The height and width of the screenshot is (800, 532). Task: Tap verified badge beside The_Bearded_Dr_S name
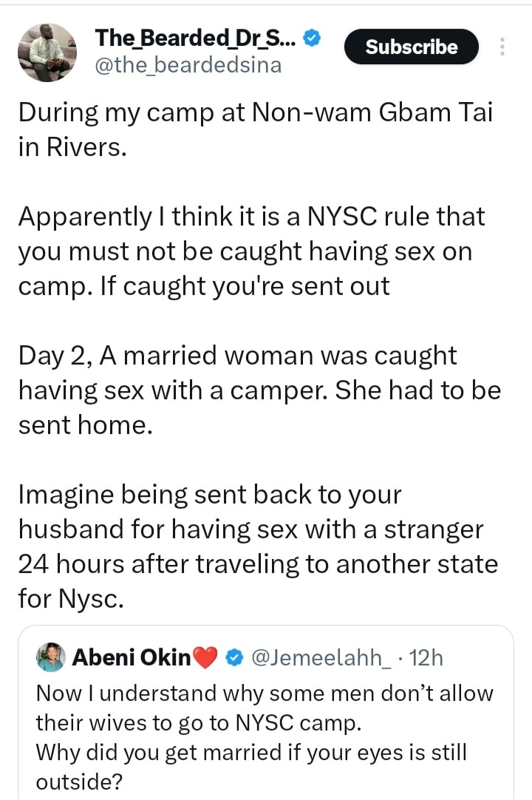[313, 38]
